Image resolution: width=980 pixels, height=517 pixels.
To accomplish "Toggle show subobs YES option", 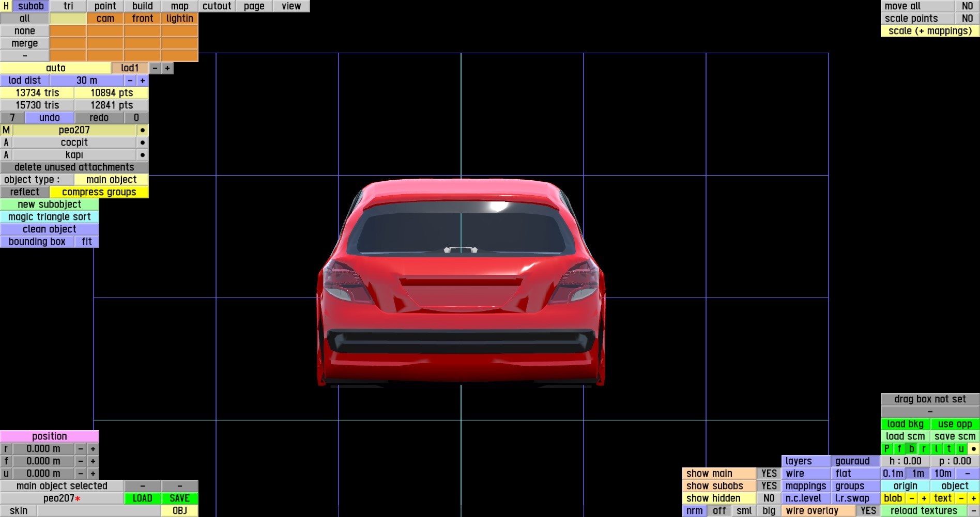I will [769, 486].
